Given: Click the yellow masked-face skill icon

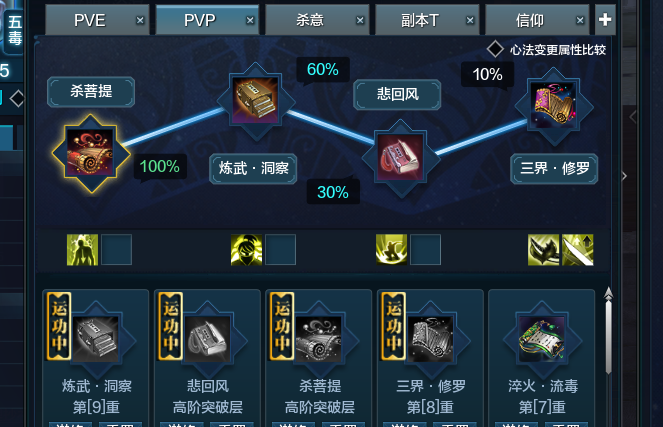Looking at the screenshot, I should (247, 250).
